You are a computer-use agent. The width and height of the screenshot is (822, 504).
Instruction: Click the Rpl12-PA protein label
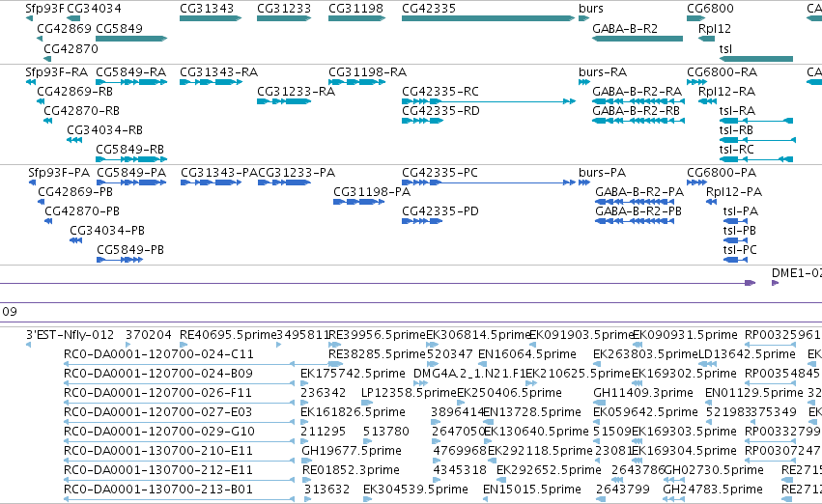click(x=734, y=192)
